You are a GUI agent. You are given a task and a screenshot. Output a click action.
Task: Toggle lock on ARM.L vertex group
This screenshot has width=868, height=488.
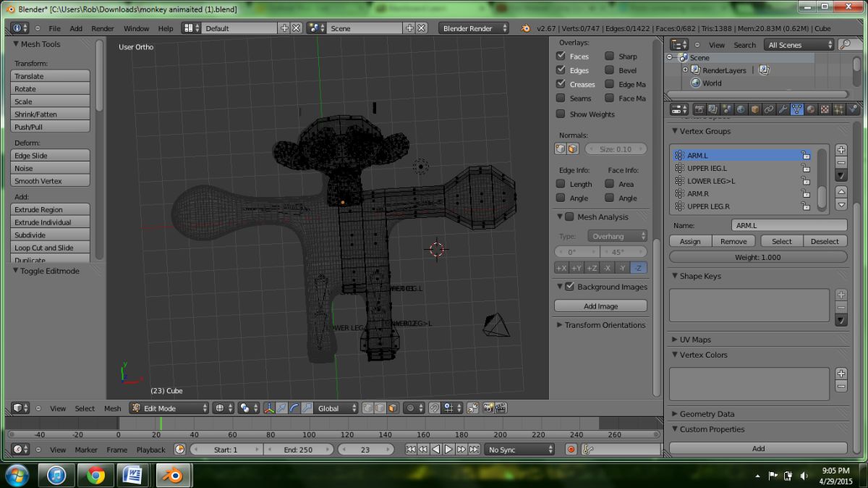point(804,155)
